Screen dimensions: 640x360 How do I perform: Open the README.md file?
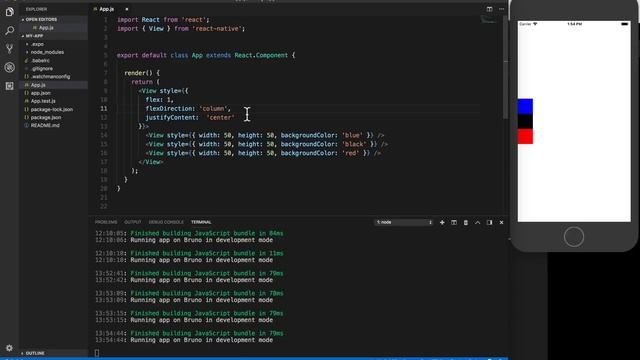coord(45,125)
